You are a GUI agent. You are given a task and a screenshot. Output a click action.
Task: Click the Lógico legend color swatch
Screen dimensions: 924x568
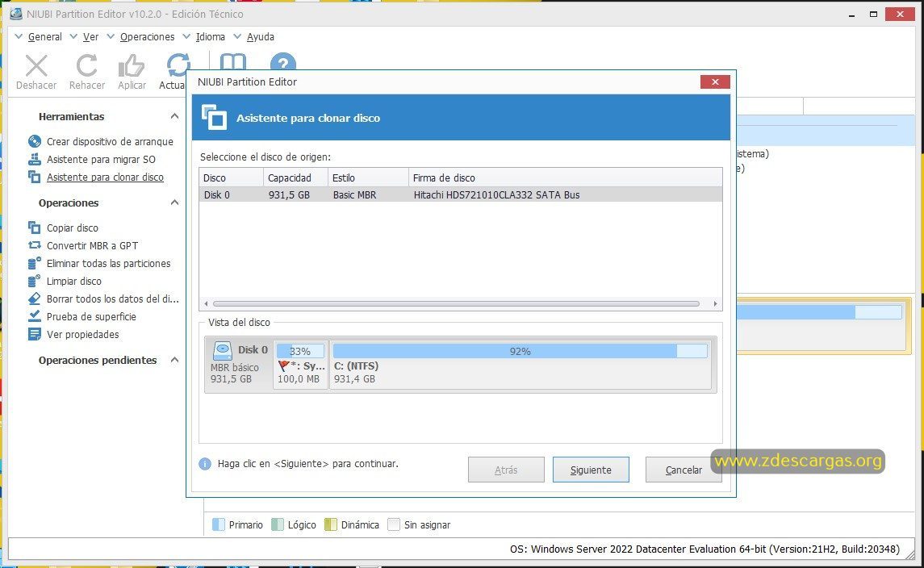pyautogui.click(x=278, y=524)
